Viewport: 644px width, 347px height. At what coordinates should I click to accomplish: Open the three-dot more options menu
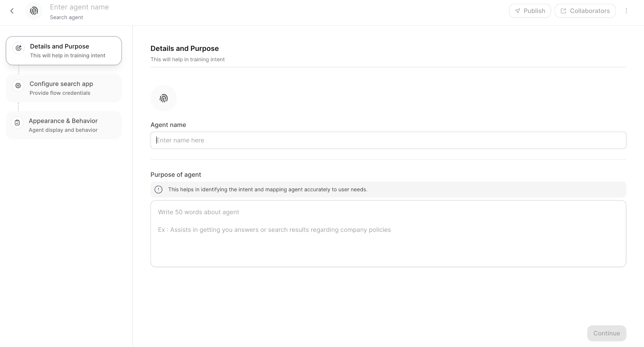626,11
